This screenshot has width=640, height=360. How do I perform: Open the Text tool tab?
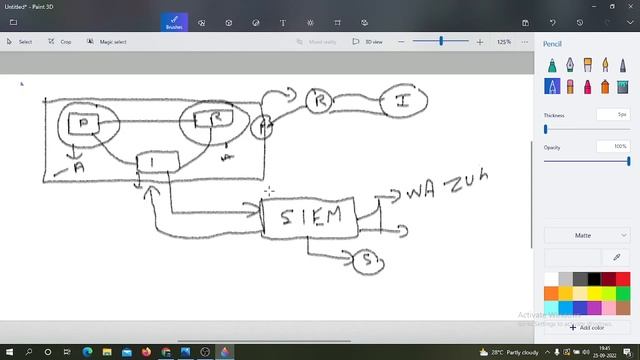[x=283, y=23]
